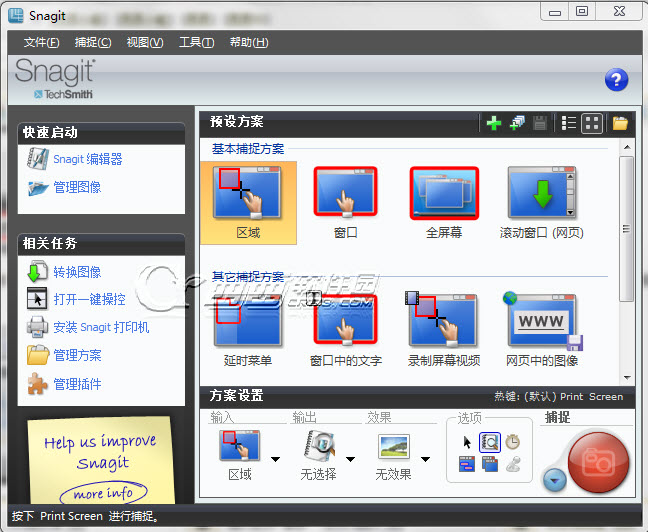This screenshot has height=532, width=648.
Task: Switch profiles to list view
Action: [569, 123]
